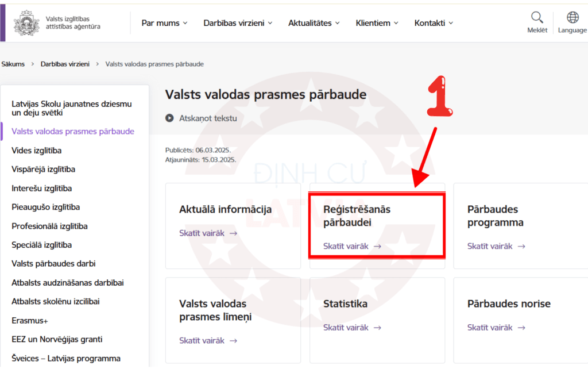Click arrow icon under Aktuālā informācija

point(234,233)
